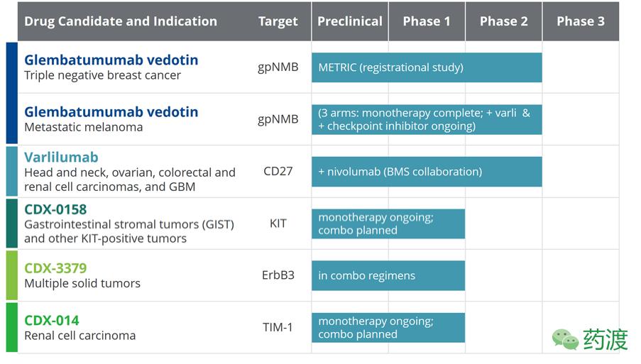Click the teal color swatch beside Varlilumab
Viewport: 641px width, 364px height.
tap(11, 171)
